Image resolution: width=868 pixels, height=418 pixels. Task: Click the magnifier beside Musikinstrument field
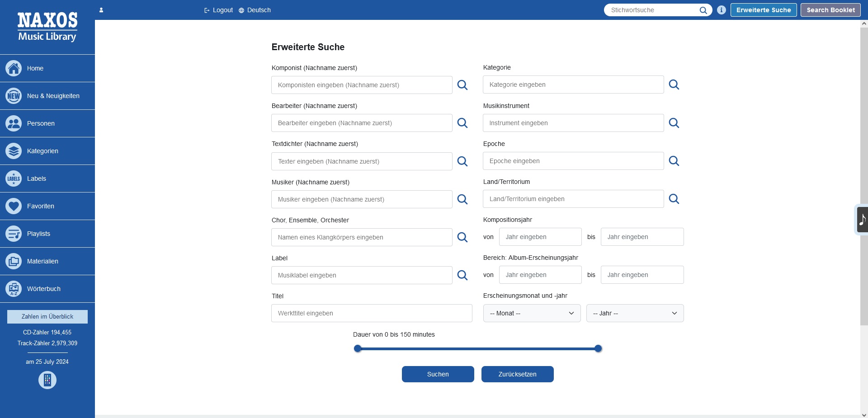674,123
